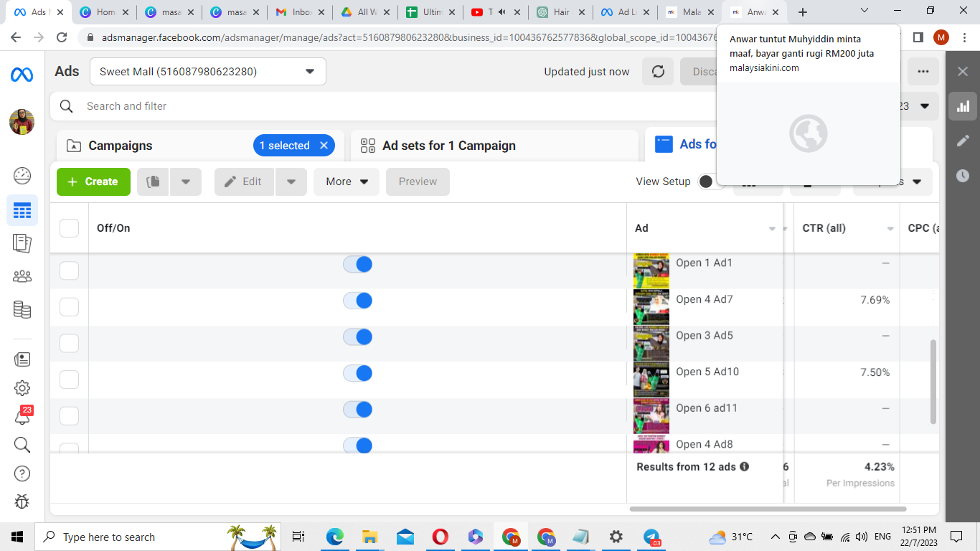Check the box for Open 5 Ad10
This screenshot has width=980, height=551.
click(69, 380)
